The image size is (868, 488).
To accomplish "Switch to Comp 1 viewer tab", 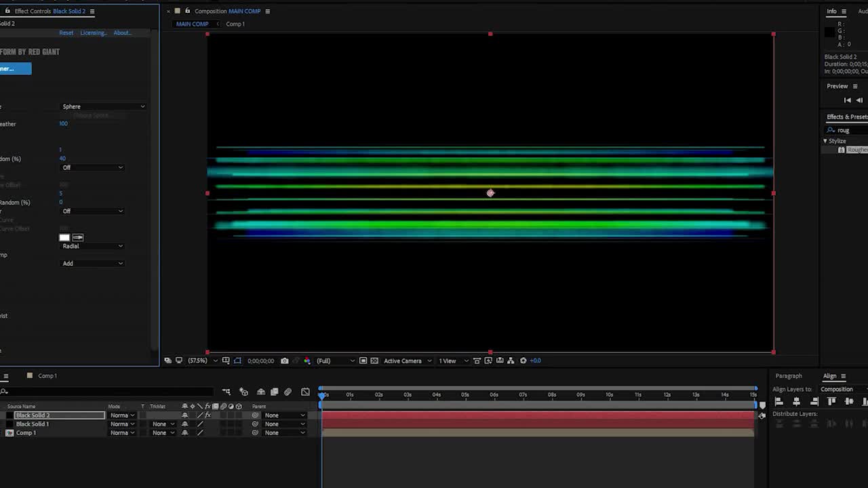I will tap(235, 24).
